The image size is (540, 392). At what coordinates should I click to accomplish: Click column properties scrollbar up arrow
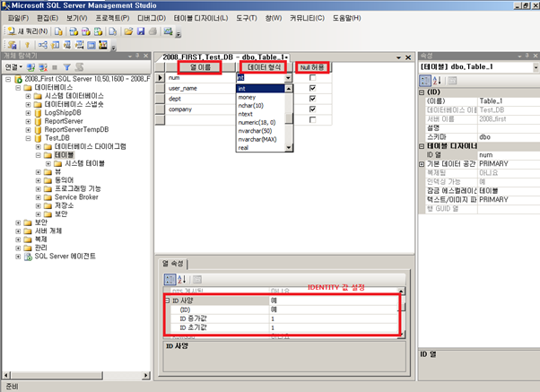pyautogui.click(x=401, y=291)
